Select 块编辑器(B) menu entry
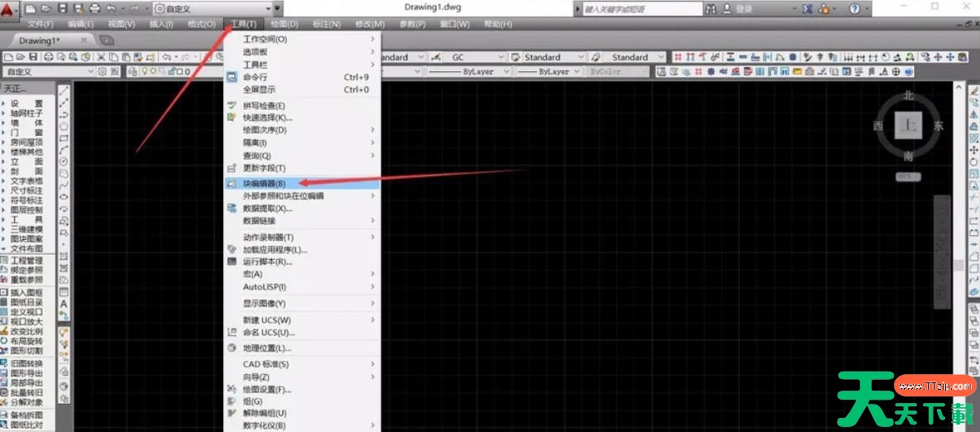The width and height of the screenshot is (980, 432). pos(303,183)
